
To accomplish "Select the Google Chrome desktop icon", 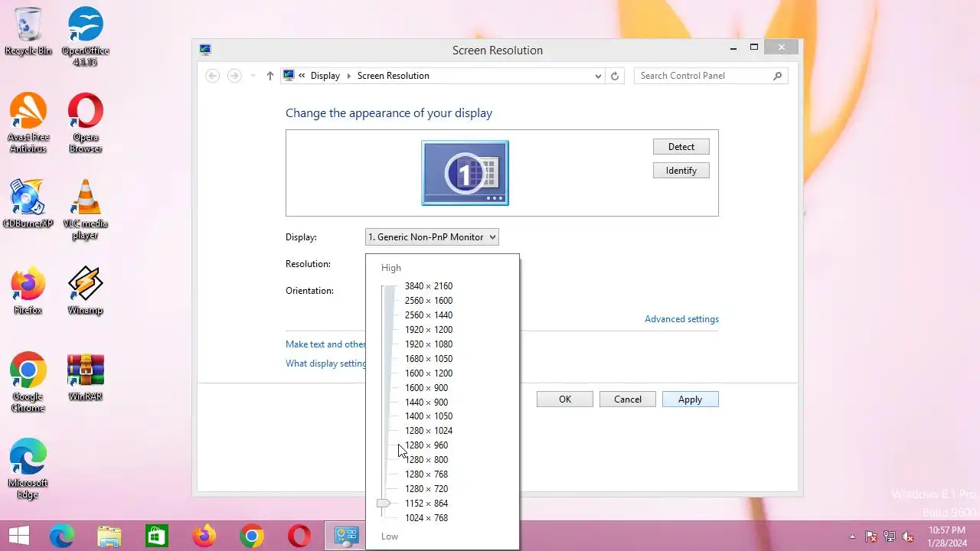I will coord(28,382).
